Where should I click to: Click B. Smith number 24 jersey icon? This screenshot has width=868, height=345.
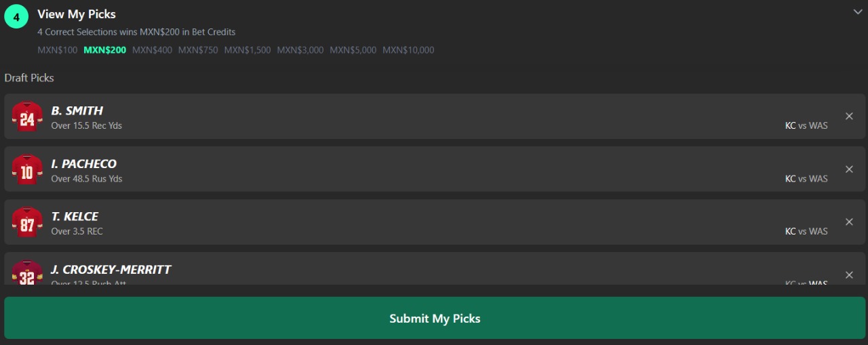27,117
